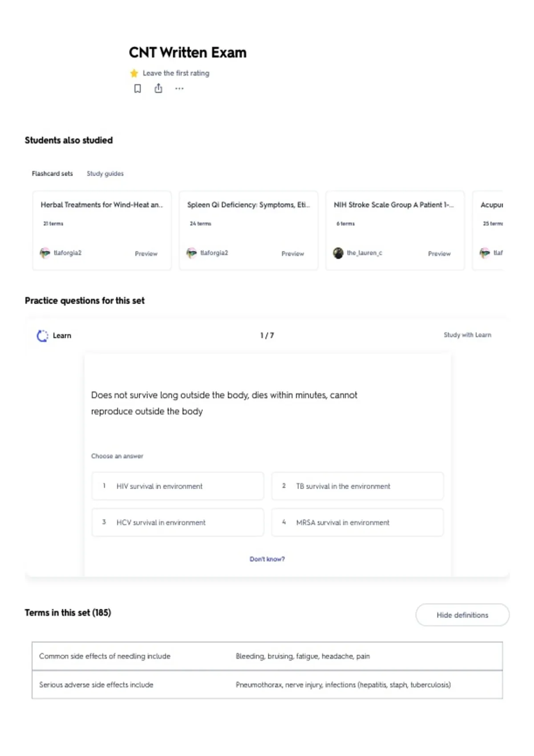The width and height of the screenshot is (534, 756).
Task: Click the Don't know? link
Action: coord(267,559)
